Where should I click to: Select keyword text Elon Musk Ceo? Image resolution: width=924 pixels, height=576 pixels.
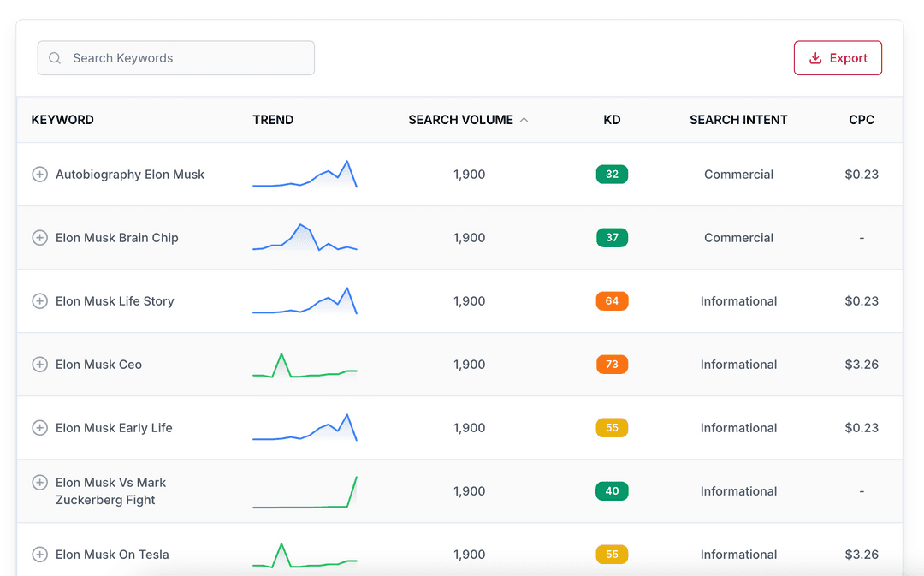pyautogui.click(x=98, y=365)
